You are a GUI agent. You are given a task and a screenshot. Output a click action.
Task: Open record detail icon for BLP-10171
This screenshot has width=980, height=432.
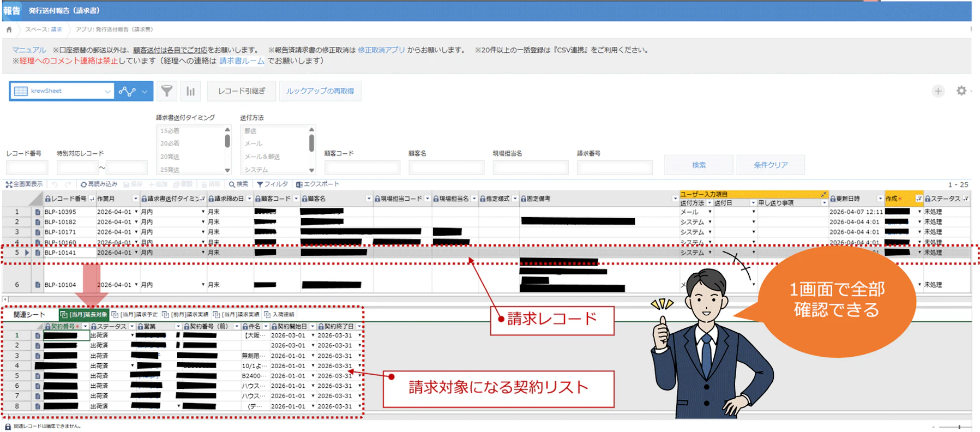[x=38, y=232]
